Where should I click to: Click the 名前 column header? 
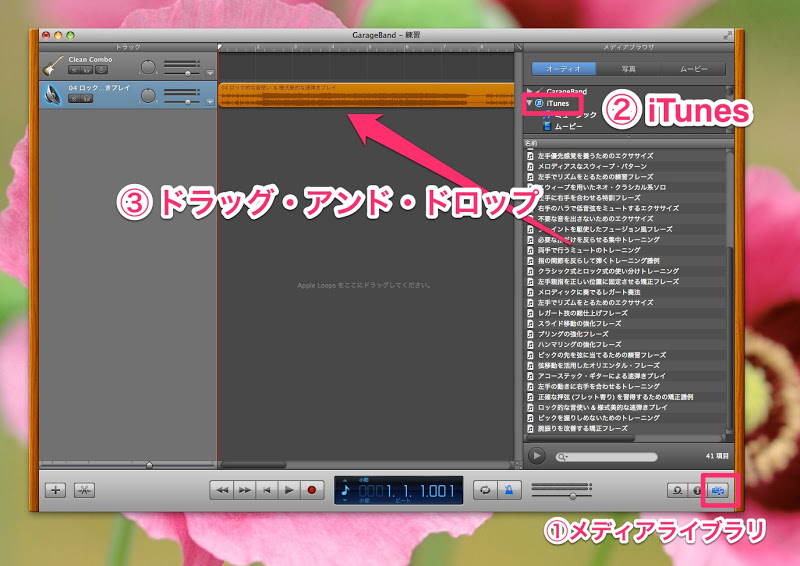(x=628, y=143)
